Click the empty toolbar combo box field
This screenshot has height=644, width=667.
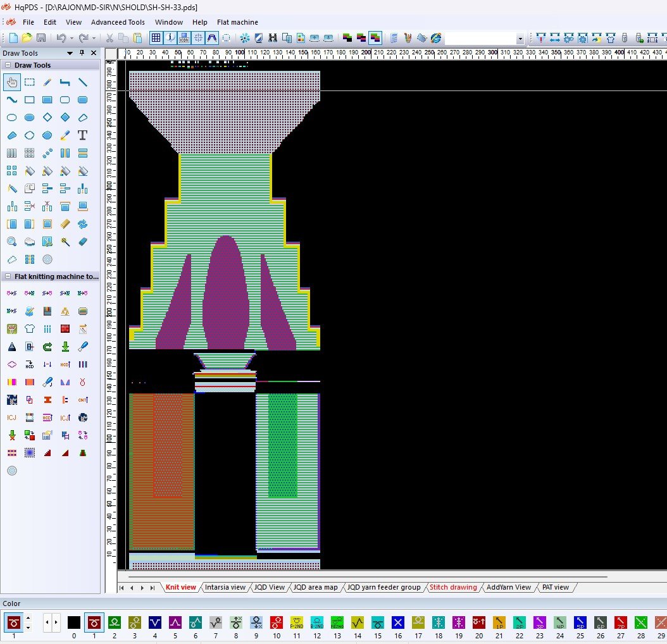coord(480,39)
